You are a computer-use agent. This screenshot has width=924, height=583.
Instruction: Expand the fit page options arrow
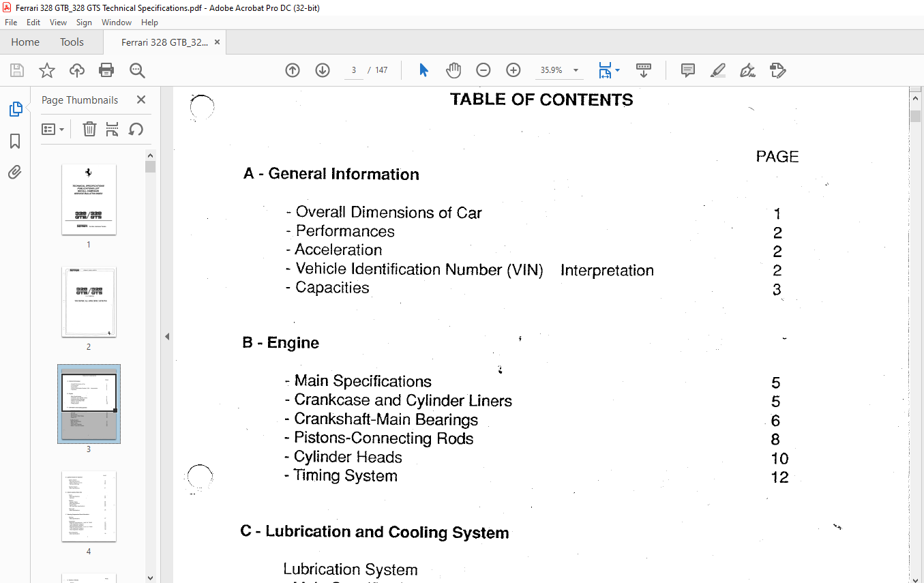tap(618, 70)
